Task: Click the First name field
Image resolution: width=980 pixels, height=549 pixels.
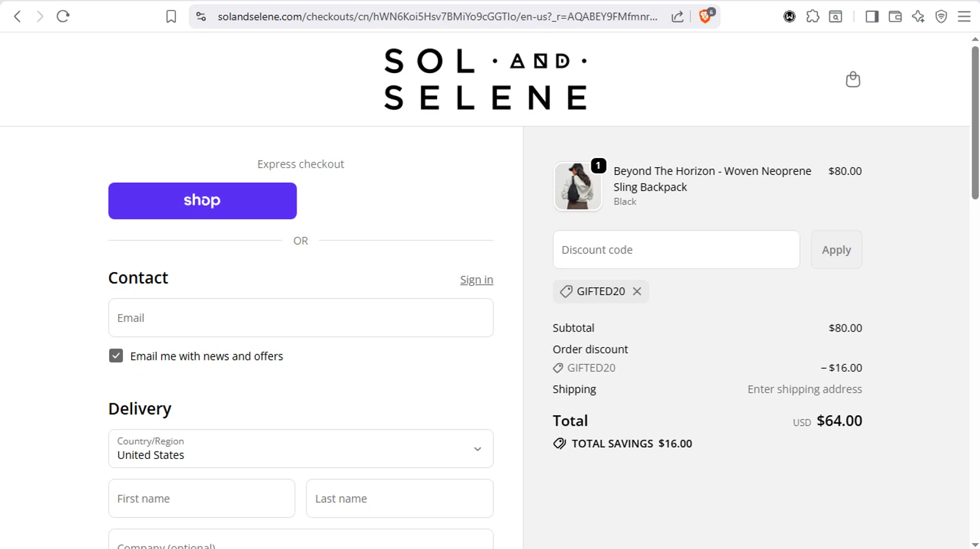Action: pyautogui.click(x=202, y=499)
